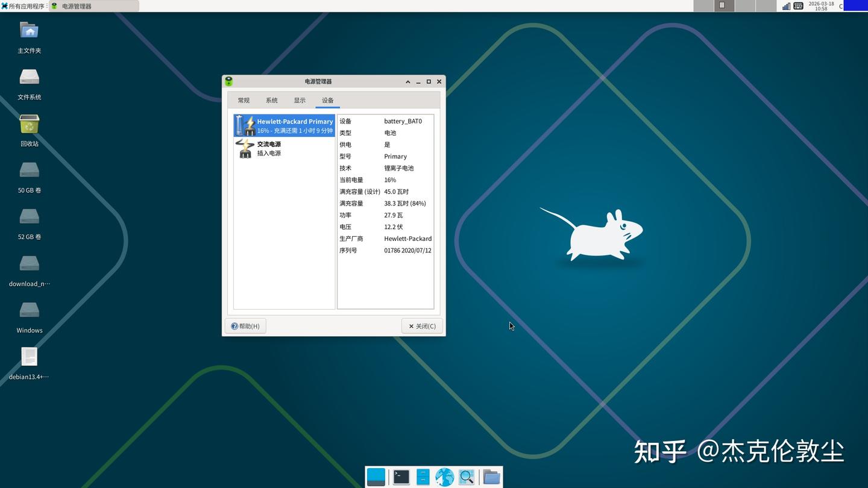Click the 电源管理器 taskbar window button

94,6
